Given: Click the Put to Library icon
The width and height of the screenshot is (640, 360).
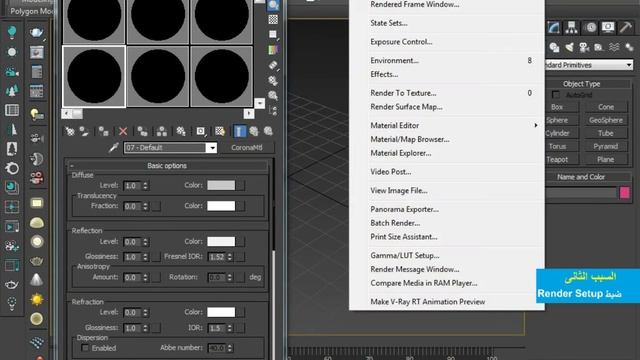Looking at the screenshot, I should 181,131.
